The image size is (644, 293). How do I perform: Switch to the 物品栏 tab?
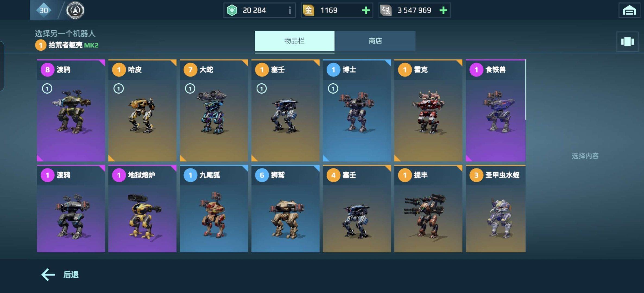[x=294, y=41]
